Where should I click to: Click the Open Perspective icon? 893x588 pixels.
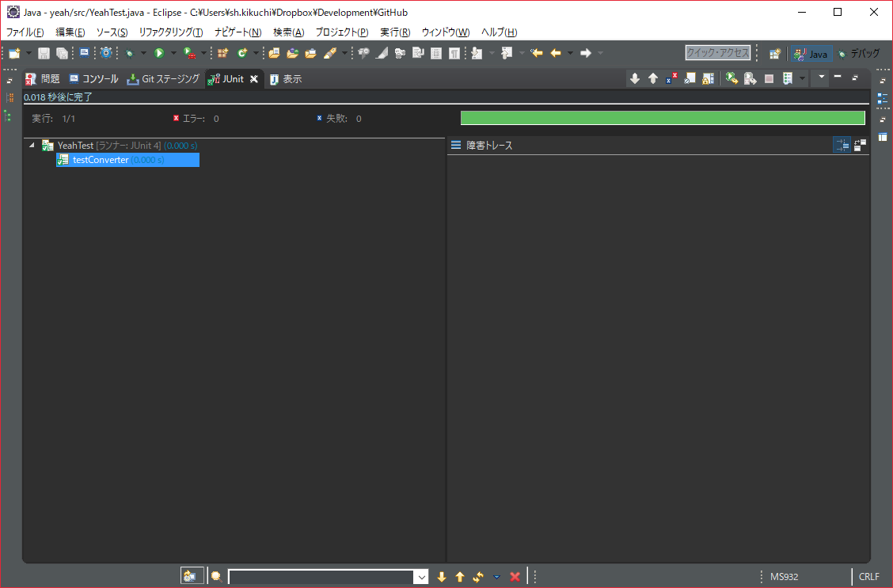point(774,54)
